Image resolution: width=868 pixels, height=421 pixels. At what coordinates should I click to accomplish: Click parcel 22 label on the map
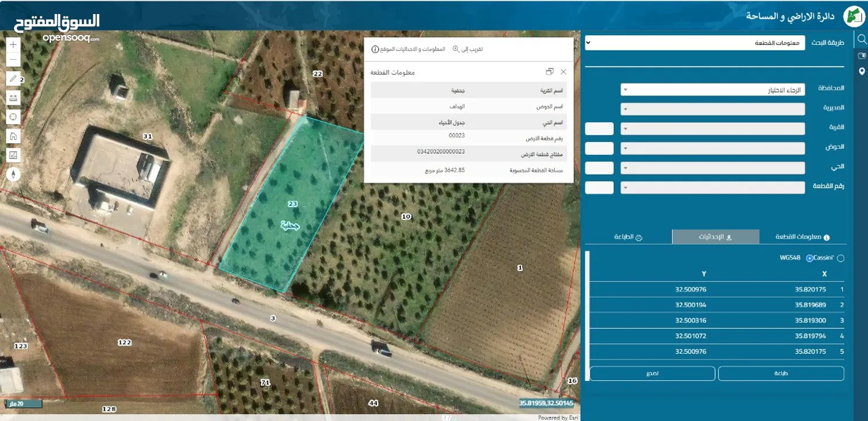coord(318,74)
